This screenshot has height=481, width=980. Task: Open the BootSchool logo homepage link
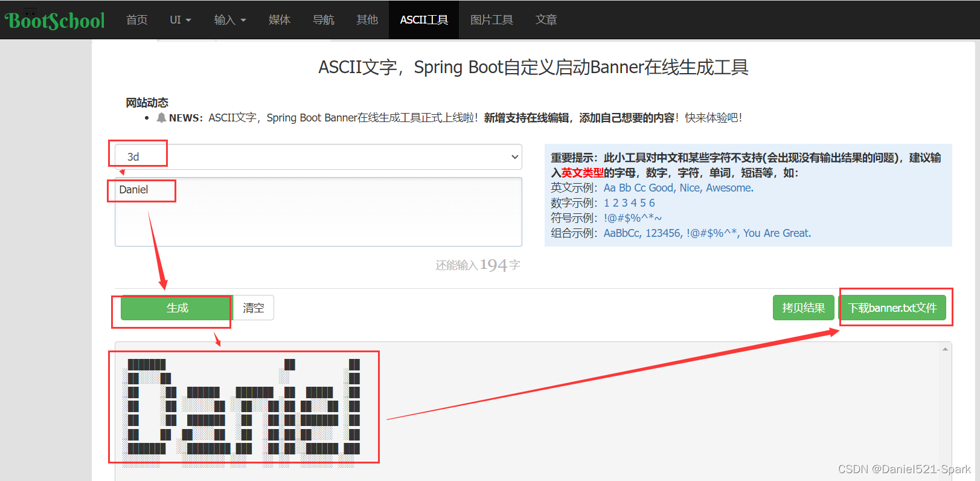pyautogui.click(x=55, y=20)
